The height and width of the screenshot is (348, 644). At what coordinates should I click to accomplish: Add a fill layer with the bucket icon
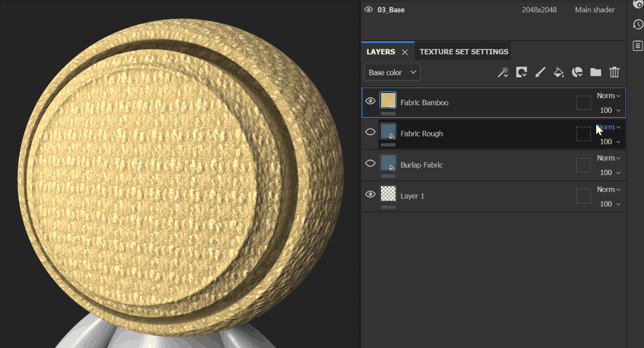coord(559,73)
